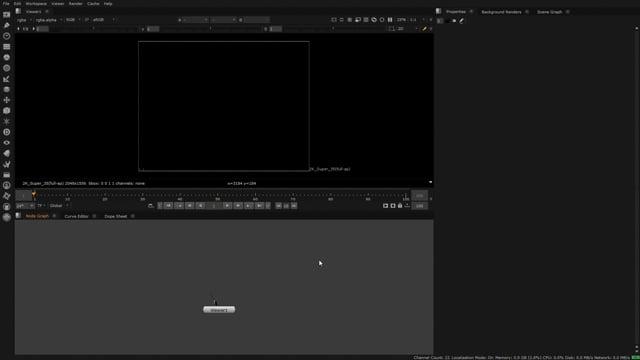Open the rgba channel set dropdown
The height and width of the screenshot is (360, 640).
pyautogui.click(x=24, y=20)
